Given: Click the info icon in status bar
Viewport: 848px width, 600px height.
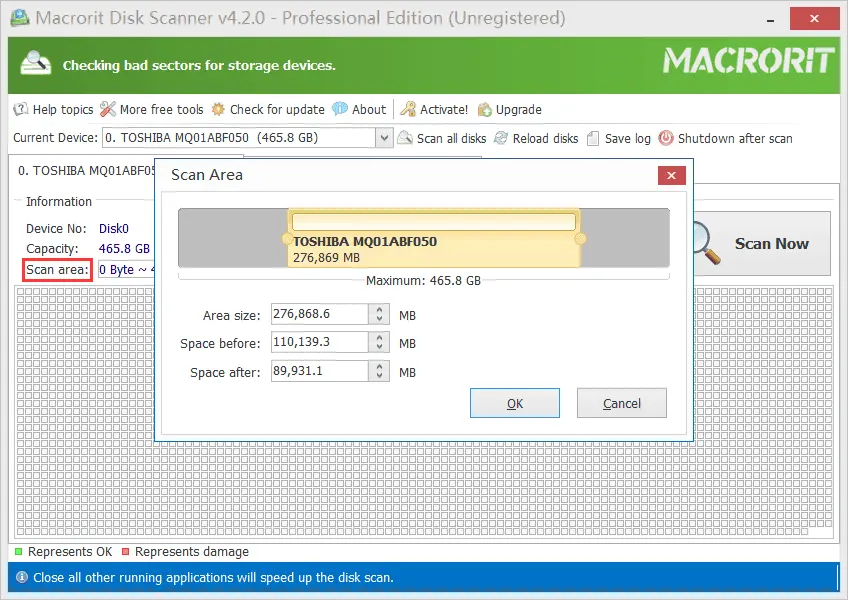Looking at the screenshot, I should [22, 577].
